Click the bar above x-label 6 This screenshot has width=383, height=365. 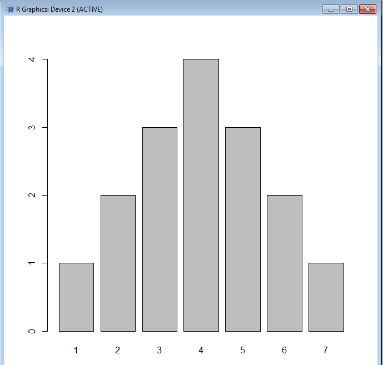coord(285,263)
